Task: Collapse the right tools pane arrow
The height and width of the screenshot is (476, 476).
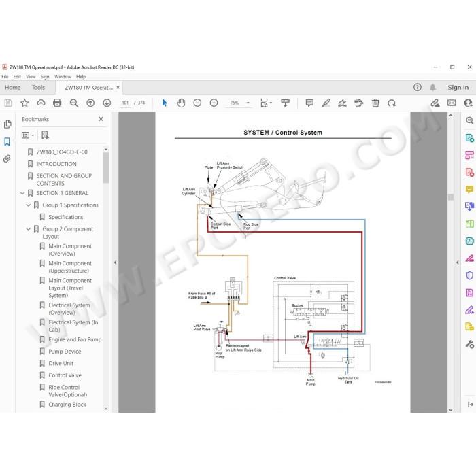Action: click(x=458, y=262)
